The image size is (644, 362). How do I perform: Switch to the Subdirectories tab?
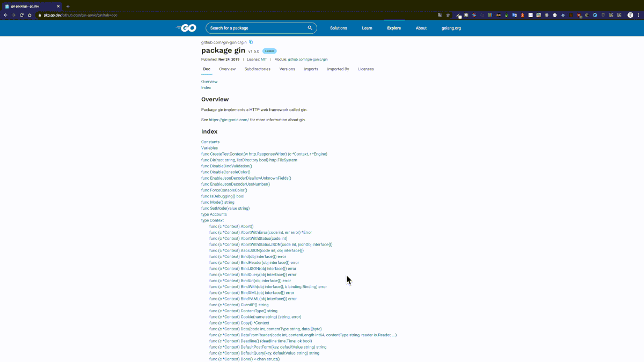pos(258,69)
